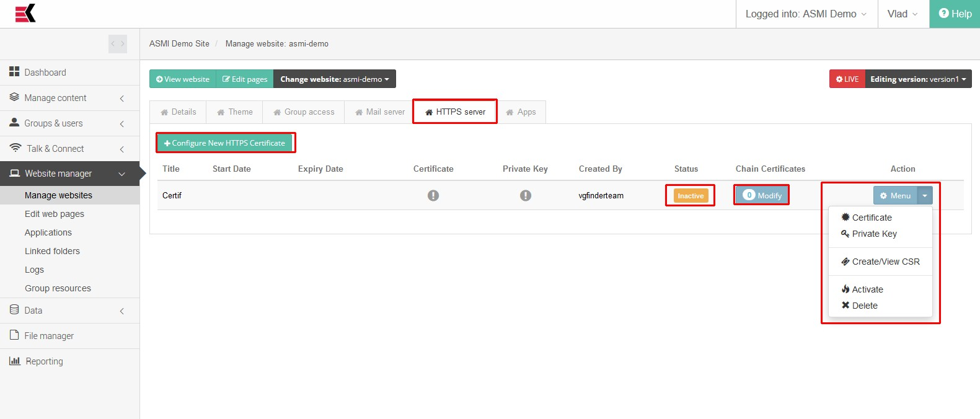Image resolution: width=980 pixels, height=419 pixels.
Task: Choose Private Key from the action menu
Action: coord(880,234)
